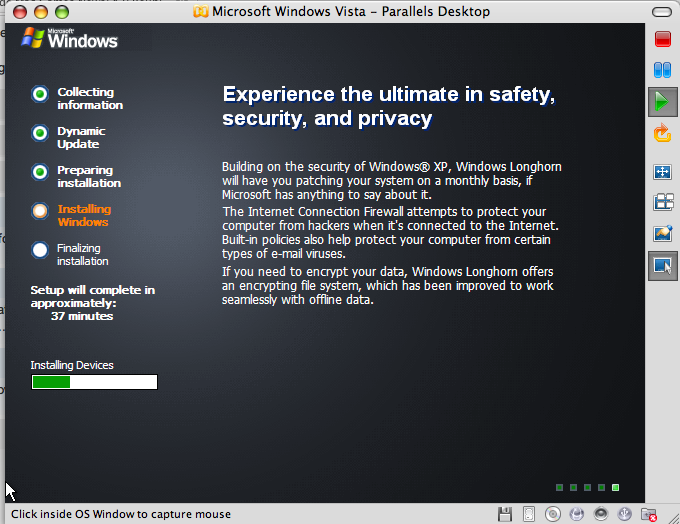This screenshot has height=524, width=680.
Task: Click the Dynamic Update step indicator
Action: (x=40, y=133)
